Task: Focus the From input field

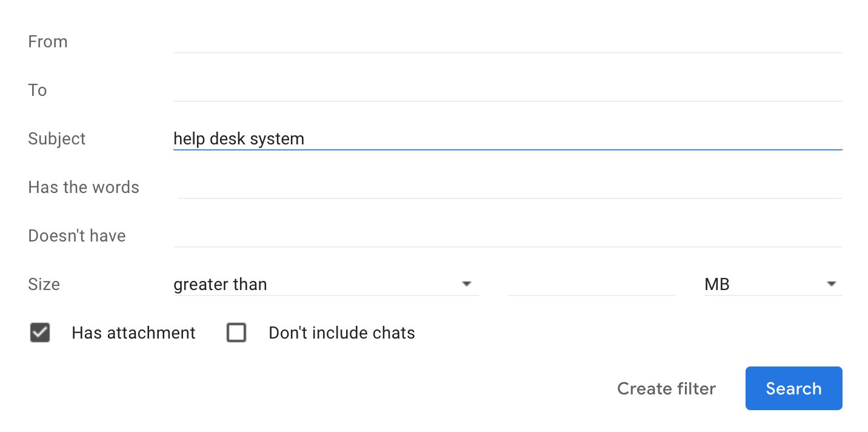Action: tap(508, 41)
